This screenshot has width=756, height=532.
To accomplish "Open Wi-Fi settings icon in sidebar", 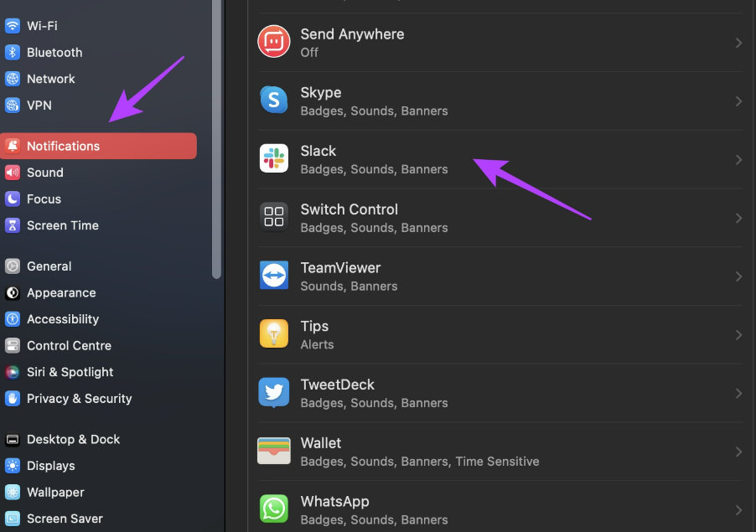I will pyautogui.click(x=13, y=25).
